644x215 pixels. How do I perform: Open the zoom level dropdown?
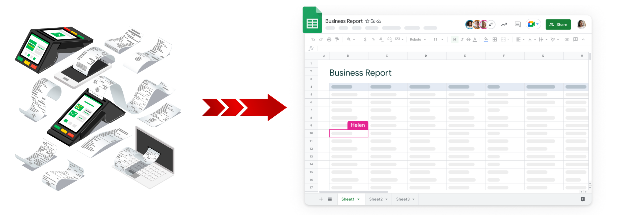[x=351, y=40]
